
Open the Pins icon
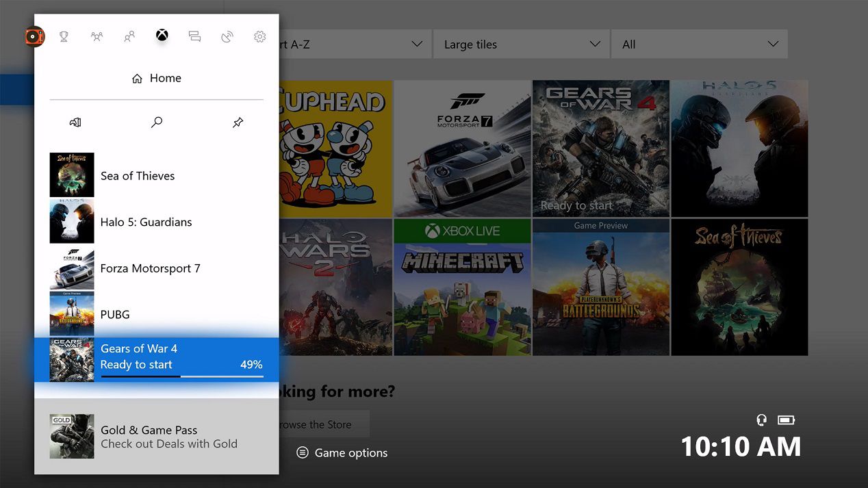(238, 123)
